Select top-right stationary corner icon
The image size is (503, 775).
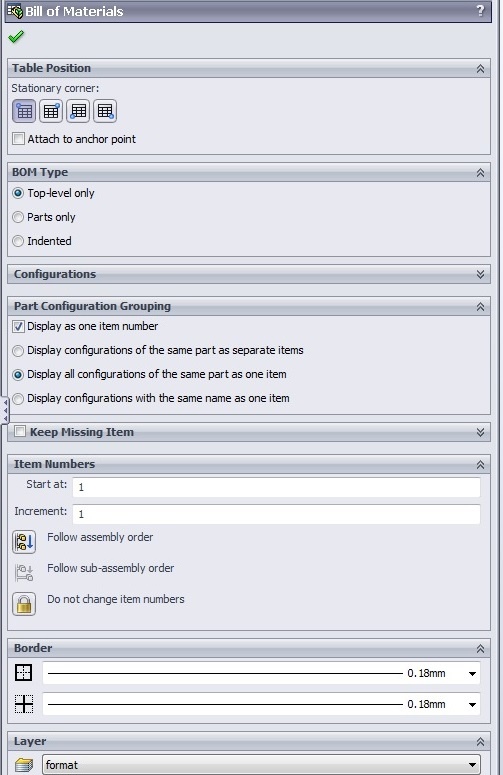pyautogui.click(x=51, y=111)
